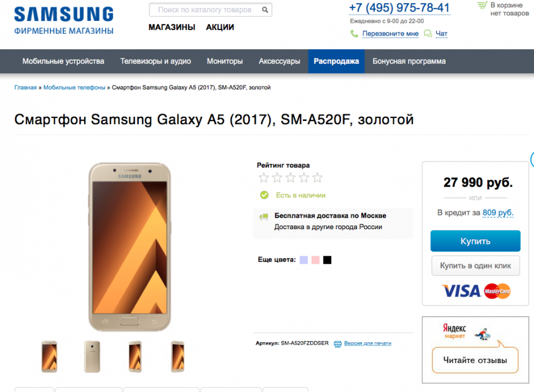Open Телевизоры и аудио menu
534x392 pixels.
(155, 61)
